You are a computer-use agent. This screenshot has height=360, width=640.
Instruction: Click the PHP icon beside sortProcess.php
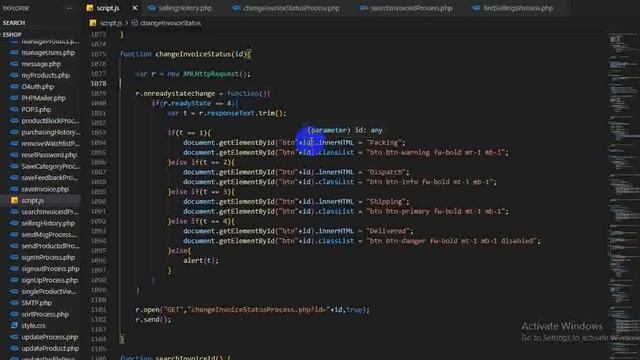pyautogui.click(x=14, y=314)
